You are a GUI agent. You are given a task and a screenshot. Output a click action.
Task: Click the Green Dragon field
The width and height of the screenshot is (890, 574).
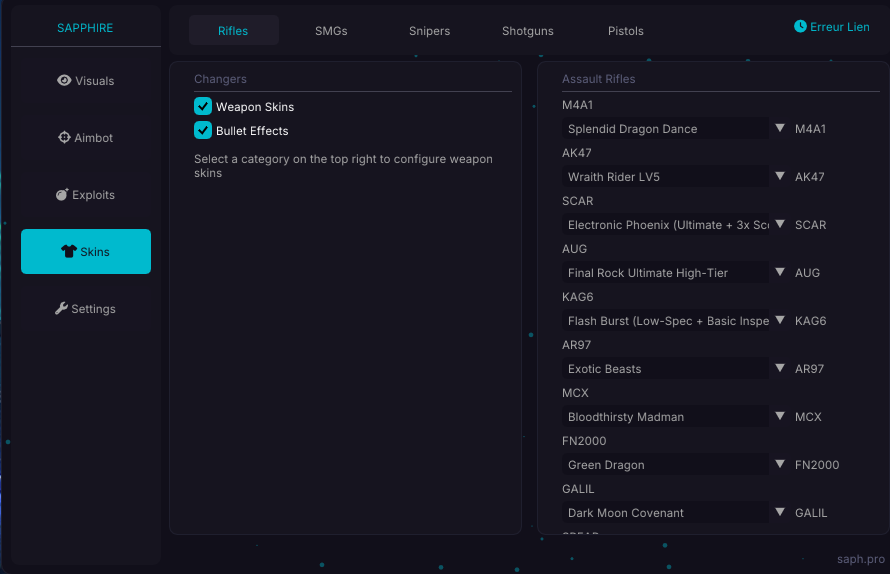click(x=666, y=464)
